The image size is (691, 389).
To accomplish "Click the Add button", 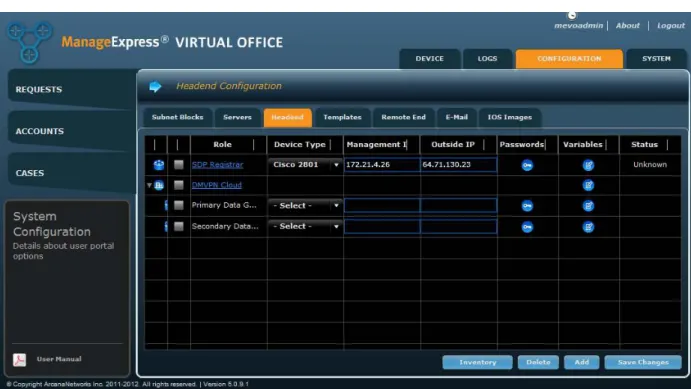I will tap(582, 362).
